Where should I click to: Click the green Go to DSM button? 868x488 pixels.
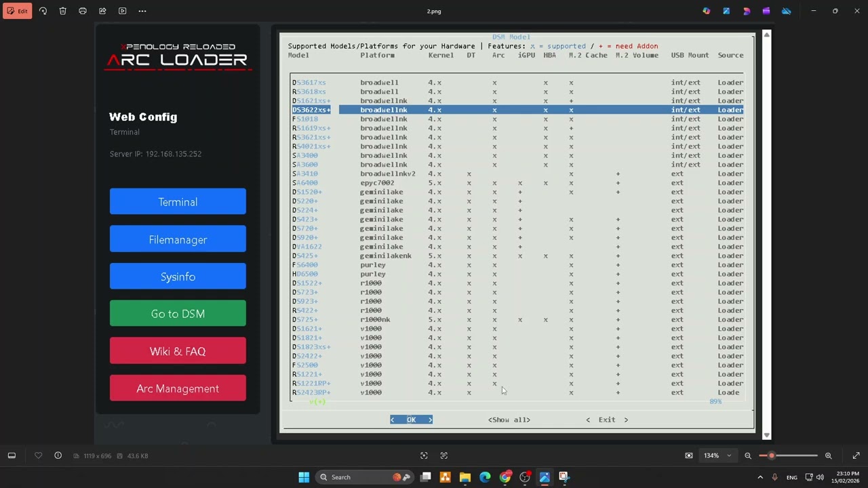(178, 314)
